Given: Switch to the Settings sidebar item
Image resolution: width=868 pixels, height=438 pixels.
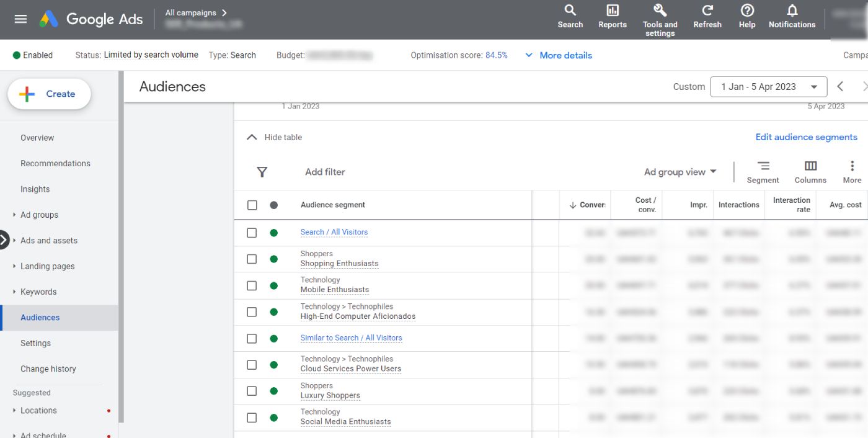Looking at the screenshot, I should point(35,342).
